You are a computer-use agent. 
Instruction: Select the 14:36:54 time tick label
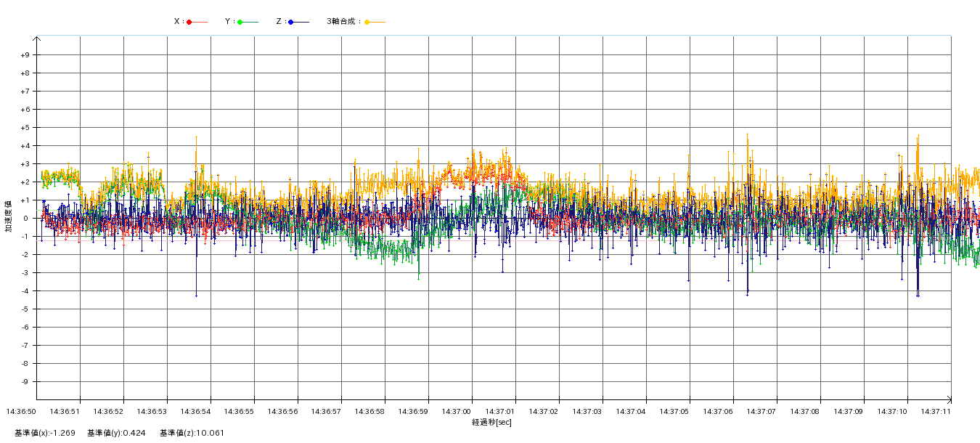[195, 412]
